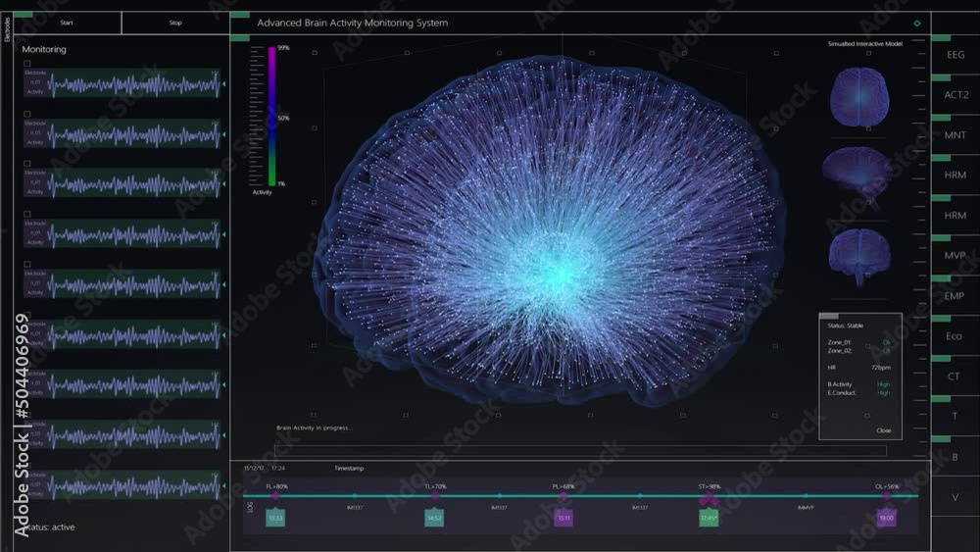The height and width of the screenshot is (552, 980).
Task: Switch to the V side tab
Action: (x=955, y=497)
